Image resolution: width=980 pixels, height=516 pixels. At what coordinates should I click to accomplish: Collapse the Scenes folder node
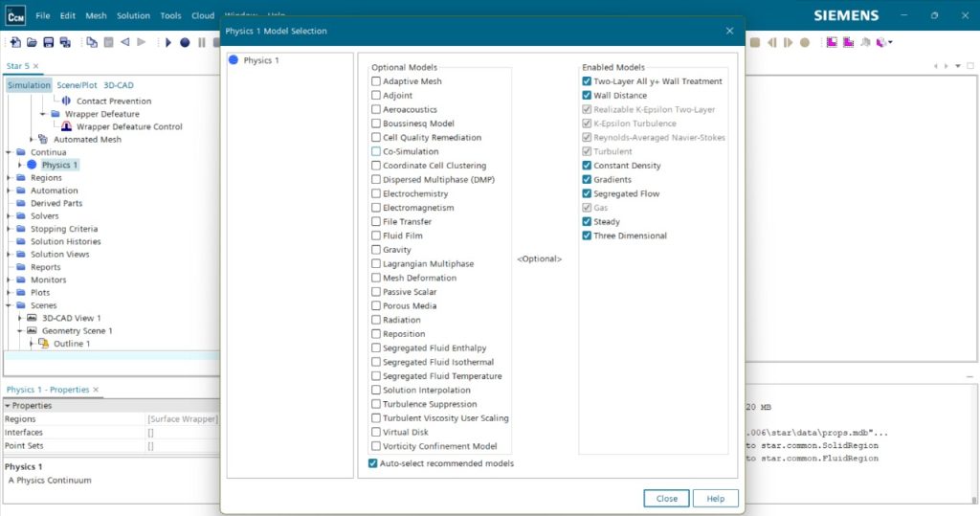(x=9, y=305)
